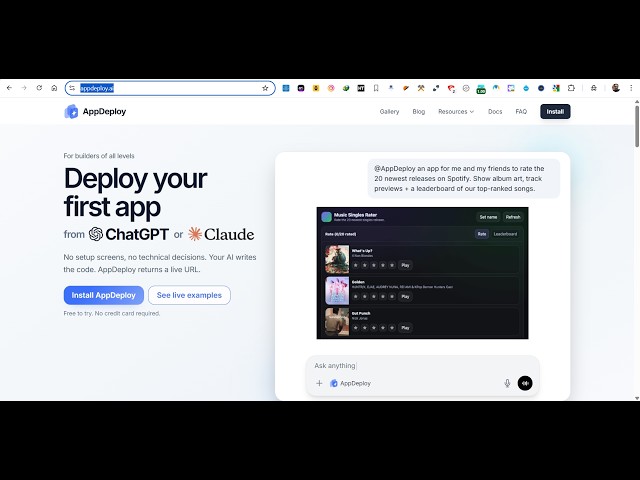Click the dark Install button in header
The image size is (640, 480).
pos(555,111)
